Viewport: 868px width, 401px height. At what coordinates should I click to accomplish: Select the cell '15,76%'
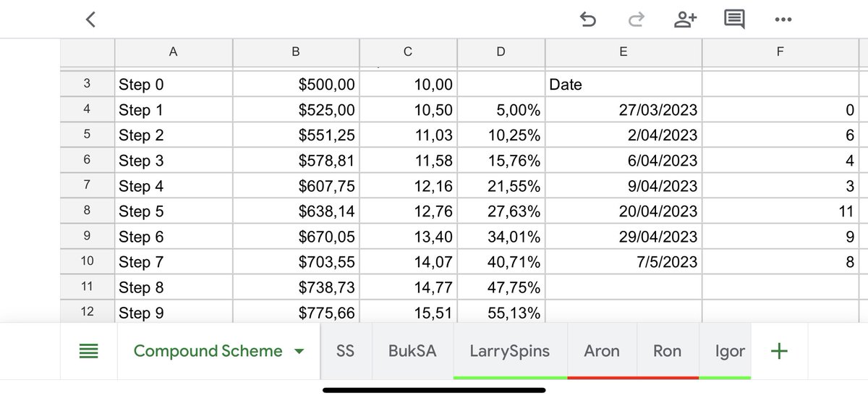[x=501, y=160]
